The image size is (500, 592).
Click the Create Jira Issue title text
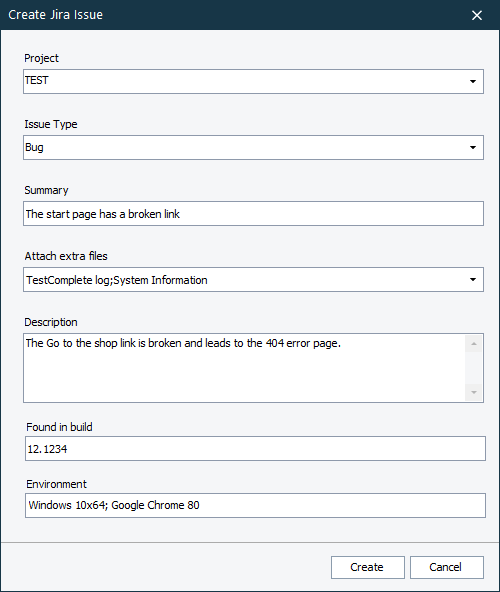pyautogui.click(x=56, y=15)
